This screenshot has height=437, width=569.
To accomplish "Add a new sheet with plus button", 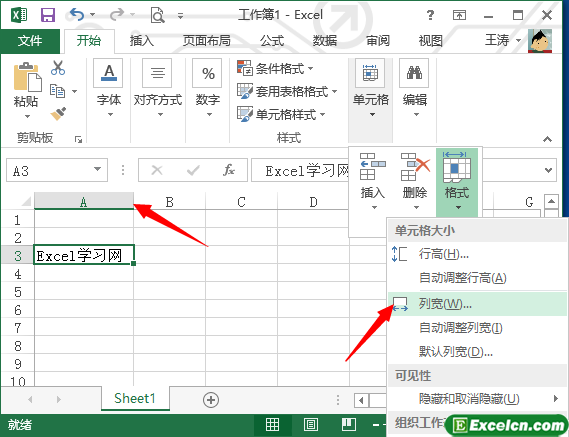I will [x=211, y=400].
